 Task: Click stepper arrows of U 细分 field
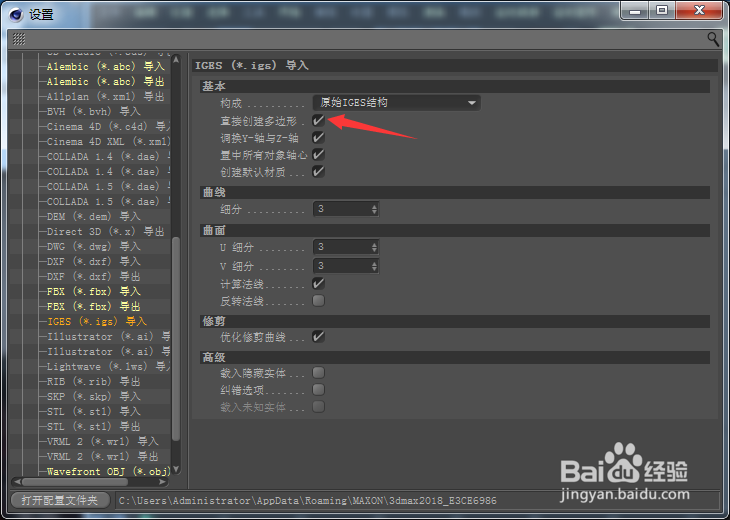tap(374, 247)
